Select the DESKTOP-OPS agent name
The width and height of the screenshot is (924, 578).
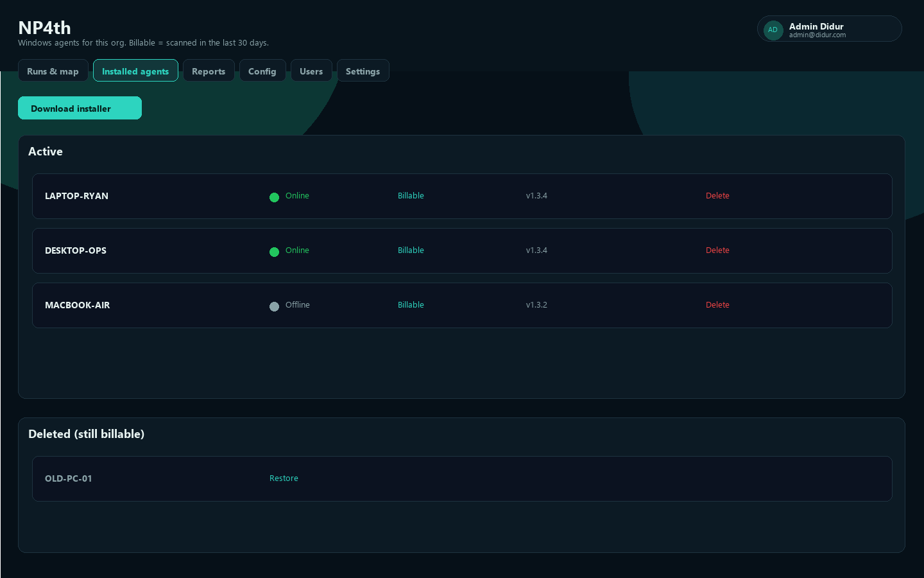(76, 250)
